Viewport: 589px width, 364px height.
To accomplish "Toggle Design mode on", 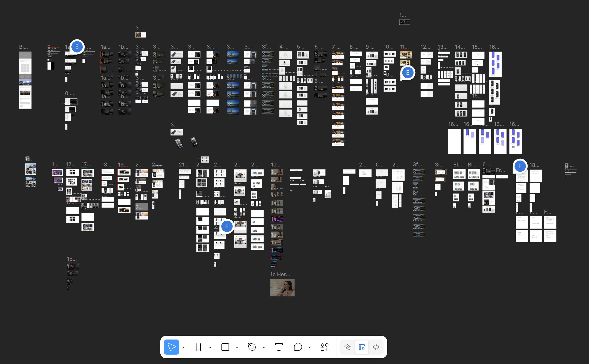I will pyautogui.click(x=362, y=347).
